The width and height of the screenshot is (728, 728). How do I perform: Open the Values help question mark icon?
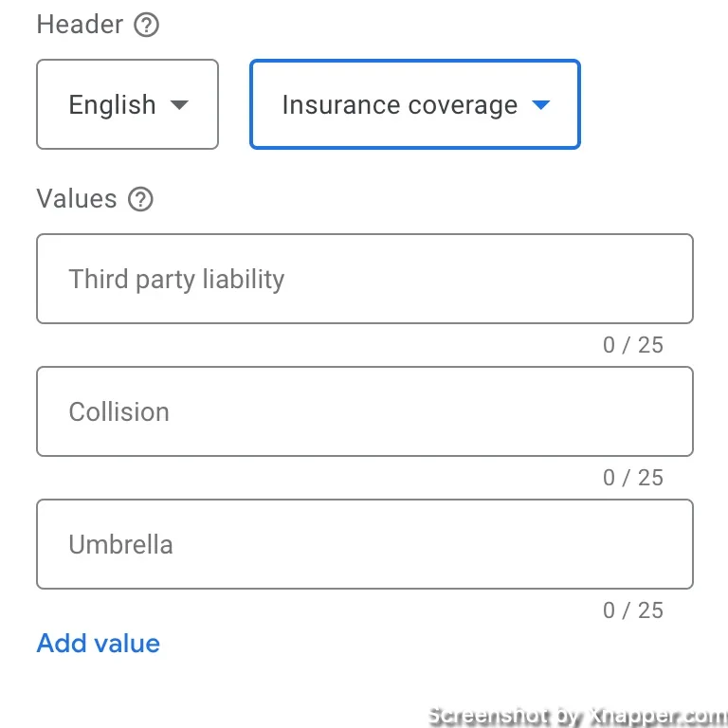[x=140, y=199]
